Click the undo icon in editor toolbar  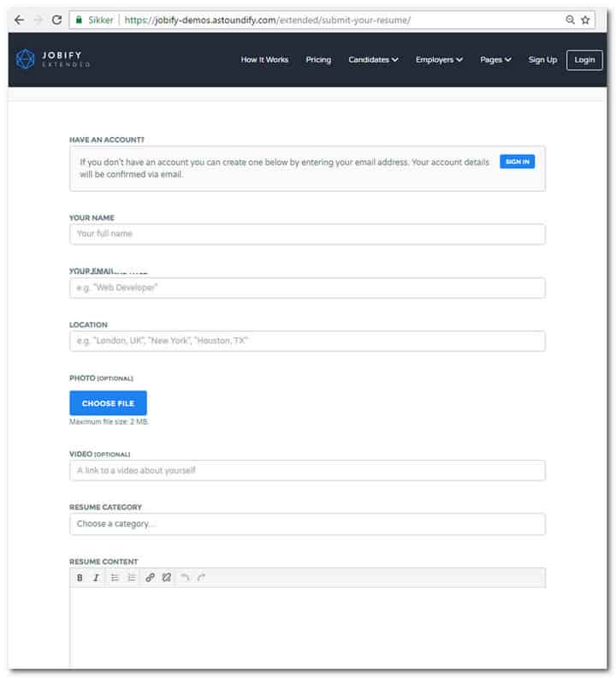click(185, 578)
